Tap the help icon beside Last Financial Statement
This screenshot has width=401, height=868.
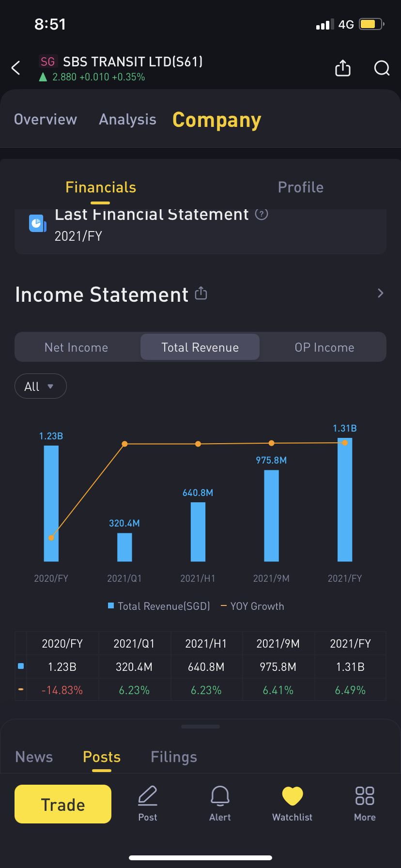[262, 214]
